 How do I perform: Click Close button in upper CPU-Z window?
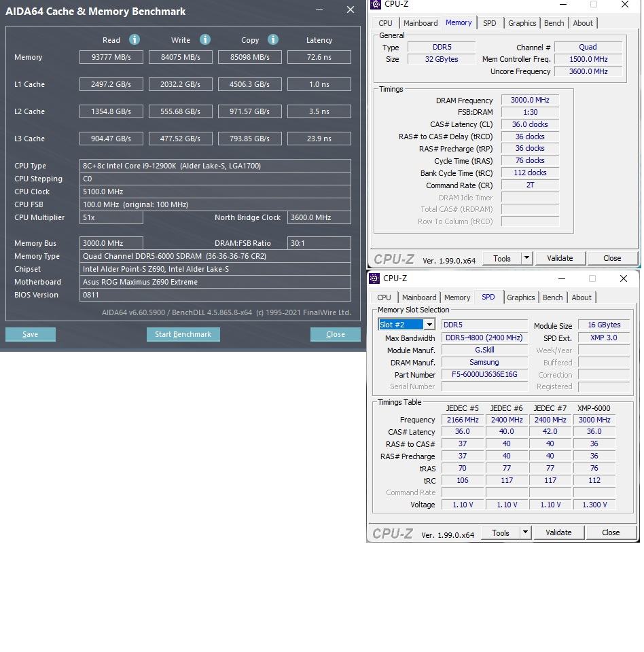point(612,258)
